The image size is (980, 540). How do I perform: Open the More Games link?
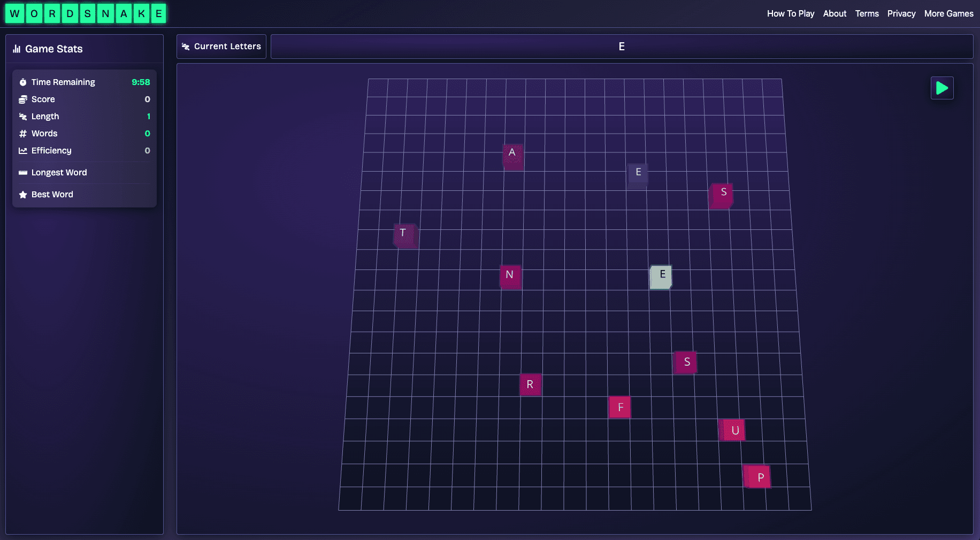coord(948,13)
